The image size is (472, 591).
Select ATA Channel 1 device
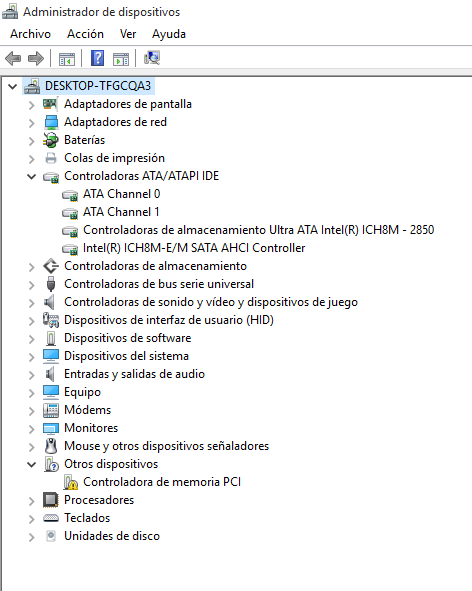click(121, 212)
